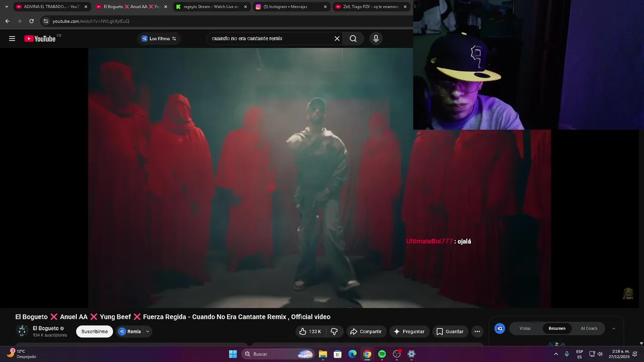Dislike the video with thumbs down
Viewport: 644px width, 362px height.
coord(334,331)
